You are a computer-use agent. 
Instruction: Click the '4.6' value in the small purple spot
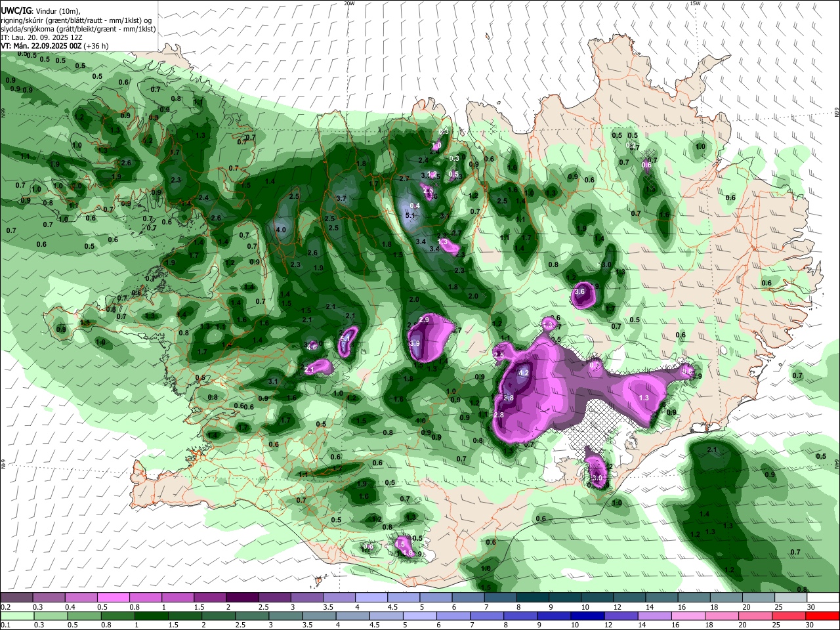pyautogui.click(x=312, y=346)
